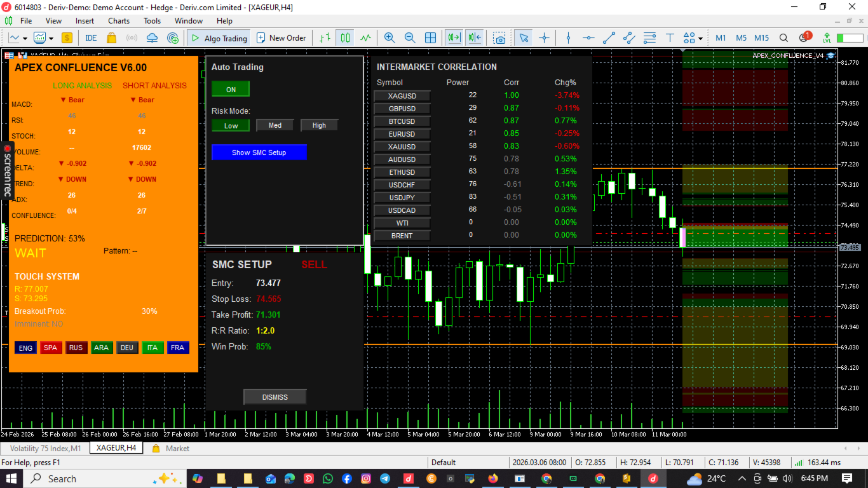The image size is (868, 488).
Task: Open the Market shopping bag icon
Action: 111,38
